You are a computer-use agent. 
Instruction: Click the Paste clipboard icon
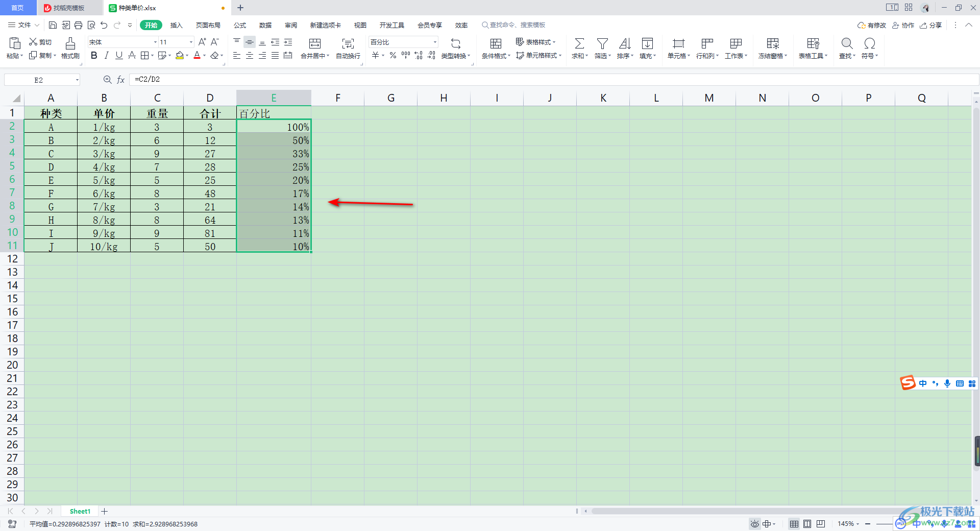(15, 43)
